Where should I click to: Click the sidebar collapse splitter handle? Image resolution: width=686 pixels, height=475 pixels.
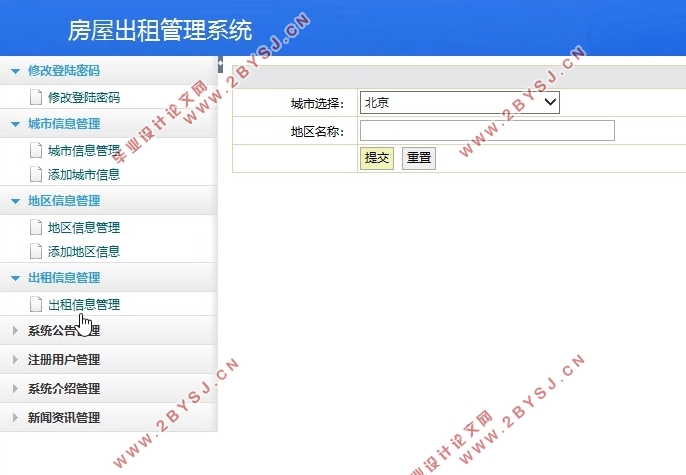220,65
